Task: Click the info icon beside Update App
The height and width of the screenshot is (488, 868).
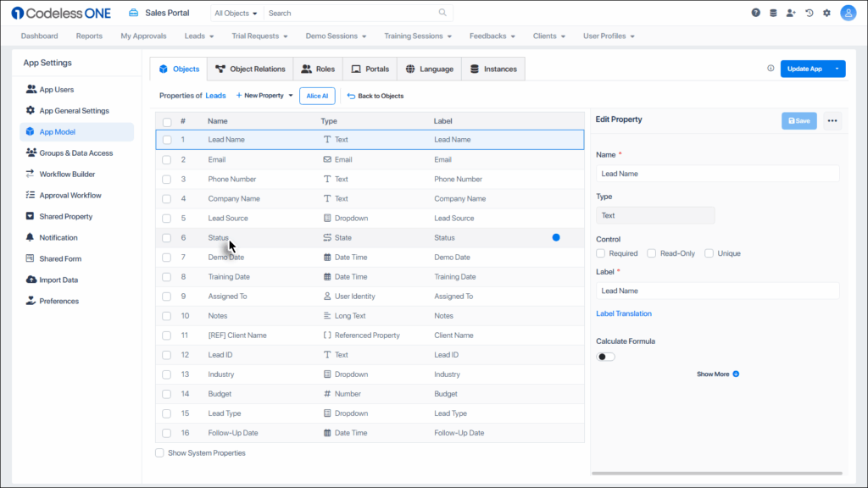Action: click(x=770, y=68)
